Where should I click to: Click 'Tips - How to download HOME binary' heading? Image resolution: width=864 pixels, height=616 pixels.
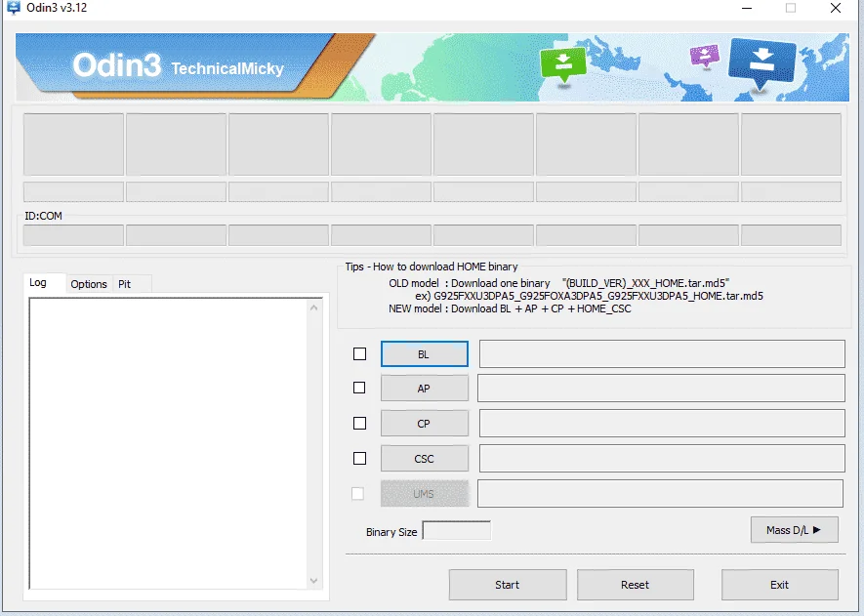click(x=432, y=267)
